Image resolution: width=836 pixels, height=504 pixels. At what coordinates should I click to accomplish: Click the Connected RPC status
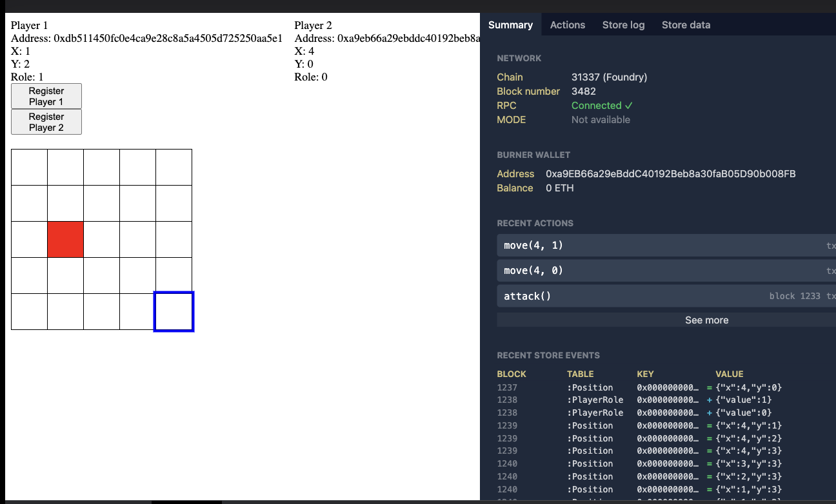tap(602, 106)
